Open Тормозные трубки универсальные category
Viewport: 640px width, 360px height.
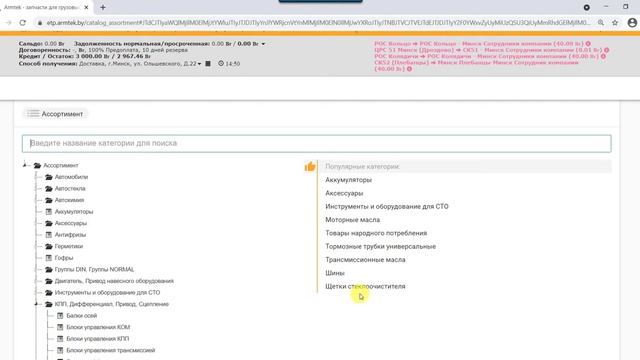[x=380, y=247]
